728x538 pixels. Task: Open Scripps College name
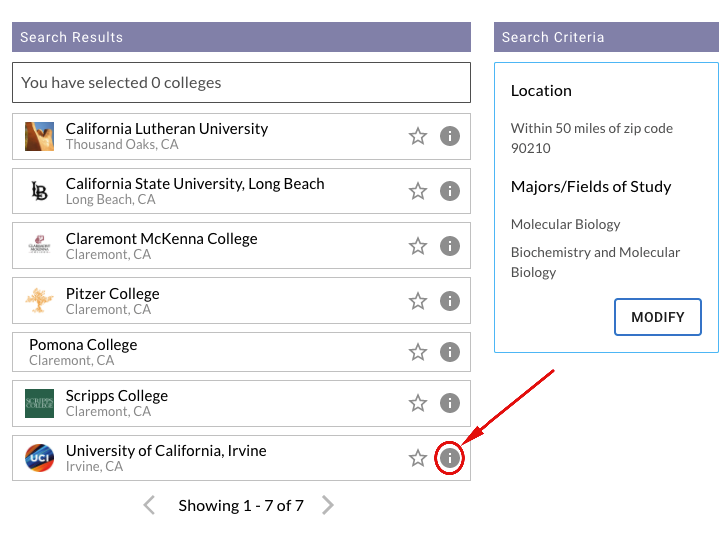(x=117, y=395)
